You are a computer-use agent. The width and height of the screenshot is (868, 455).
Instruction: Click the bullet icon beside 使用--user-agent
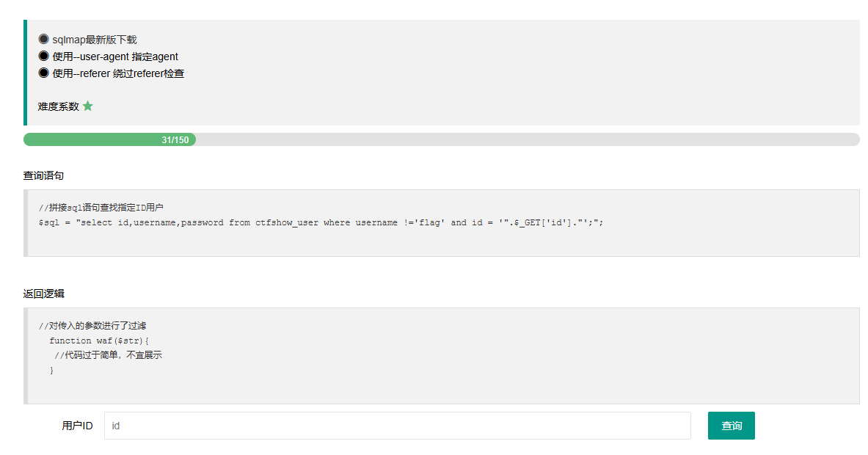click(43, 57)
